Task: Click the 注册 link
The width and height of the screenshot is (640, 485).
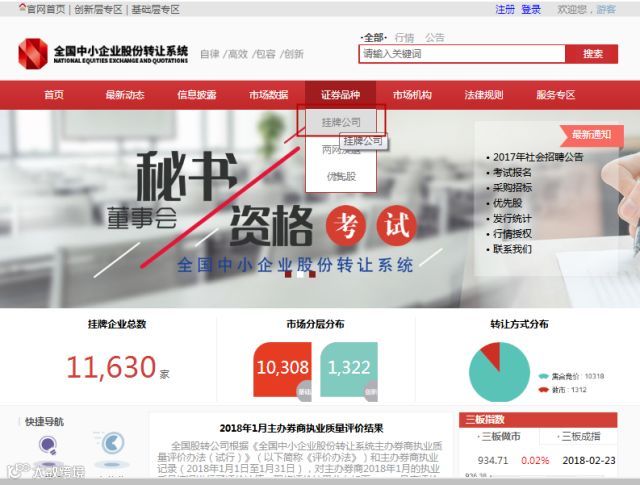Action: (x=505, y=9)
